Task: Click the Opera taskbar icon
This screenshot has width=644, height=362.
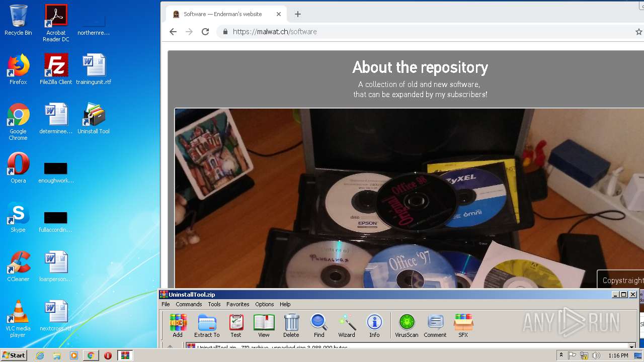Action: pos(108,355)
